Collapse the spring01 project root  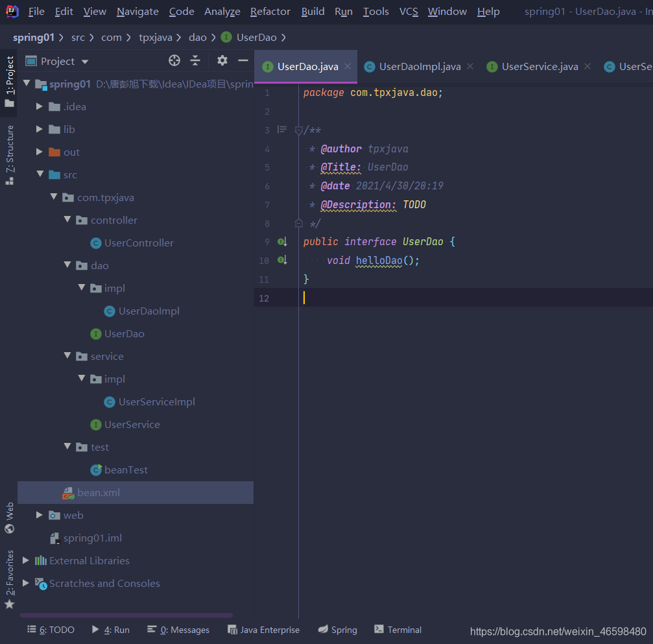27,83
